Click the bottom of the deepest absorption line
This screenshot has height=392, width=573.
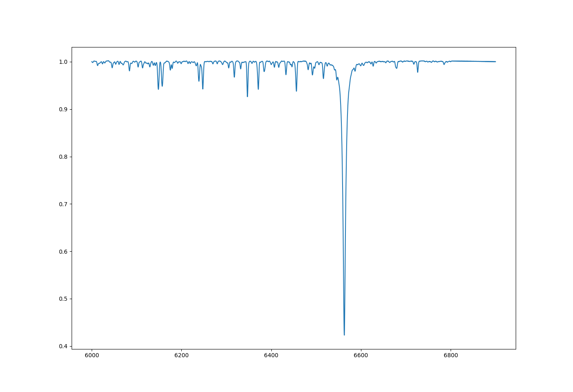click(344, 335)
